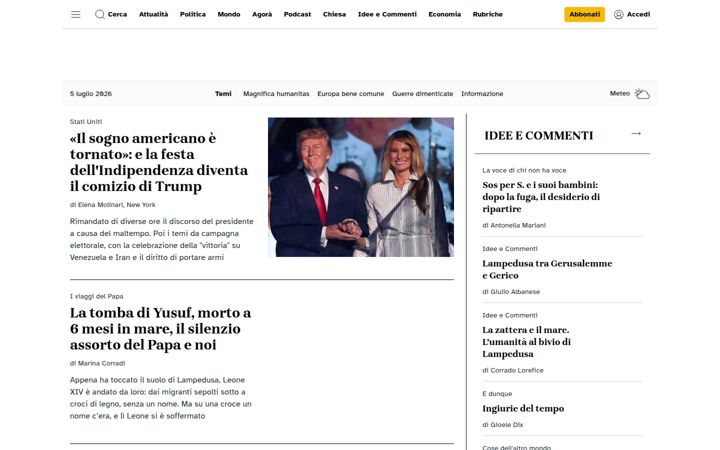The height and width of the screenshot is (450, 720).
Task: Click the user account icon
Action: (619, 15)
